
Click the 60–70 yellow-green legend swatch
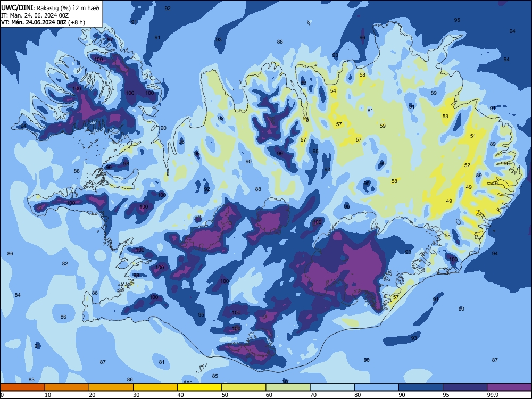tap(288, 387)
